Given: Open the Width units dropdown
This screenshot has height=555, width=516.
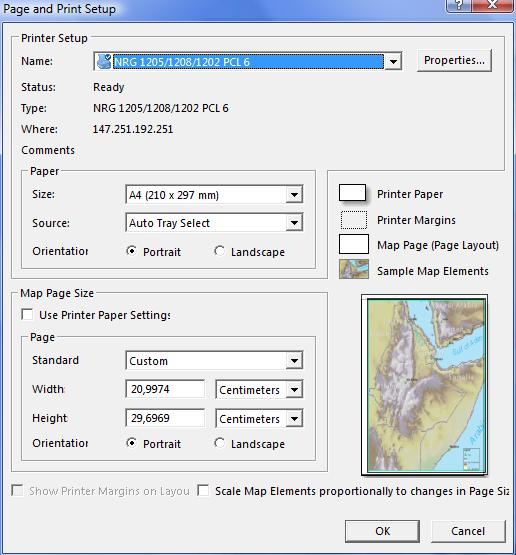Looking at the screenshot, I should tap(294, 389).
